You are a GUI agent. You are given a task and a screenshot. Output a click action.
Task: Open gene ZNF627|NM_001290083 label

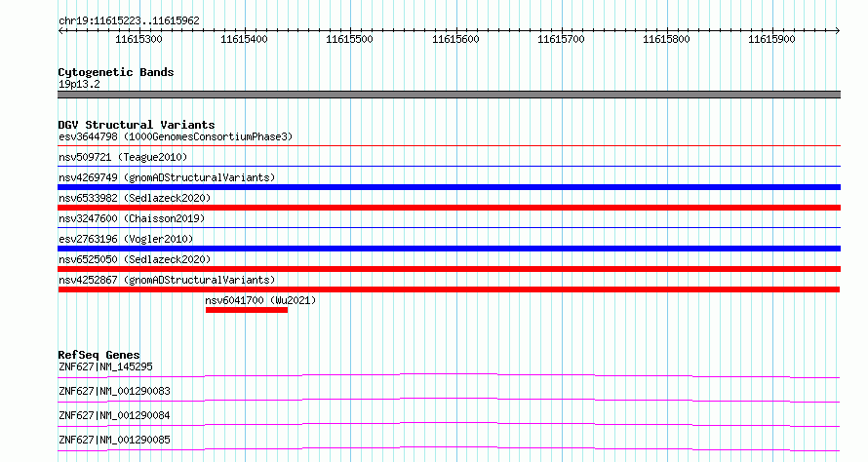114,391
